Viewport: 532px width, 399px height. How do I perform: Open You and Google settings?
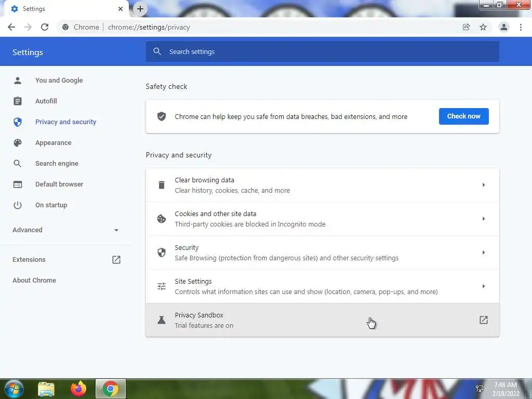point(59,81)
